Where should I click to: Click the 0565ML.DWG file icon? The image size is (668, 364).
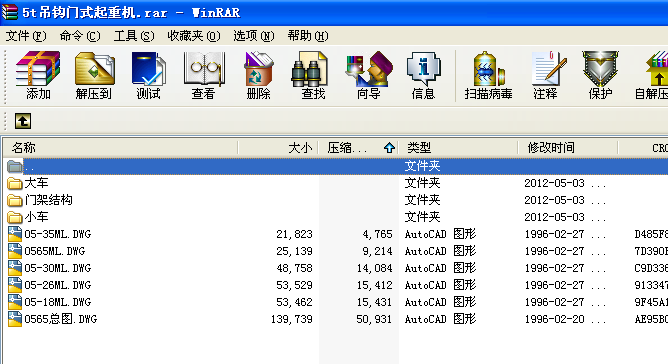click(x=15, y=251)
